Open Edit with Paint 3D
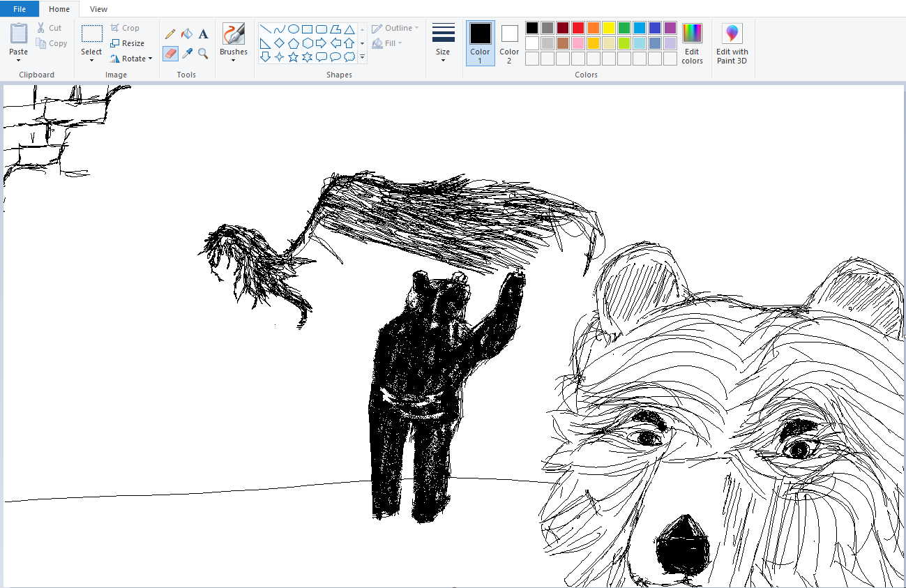Screen dimensions: 906x588 click(x=732, y=44)
